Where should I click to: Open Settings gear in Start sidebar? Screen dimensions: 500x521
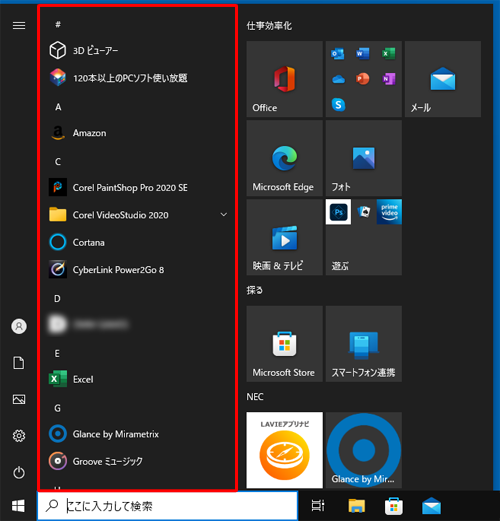pyautogui.click(x=19, y=435)
